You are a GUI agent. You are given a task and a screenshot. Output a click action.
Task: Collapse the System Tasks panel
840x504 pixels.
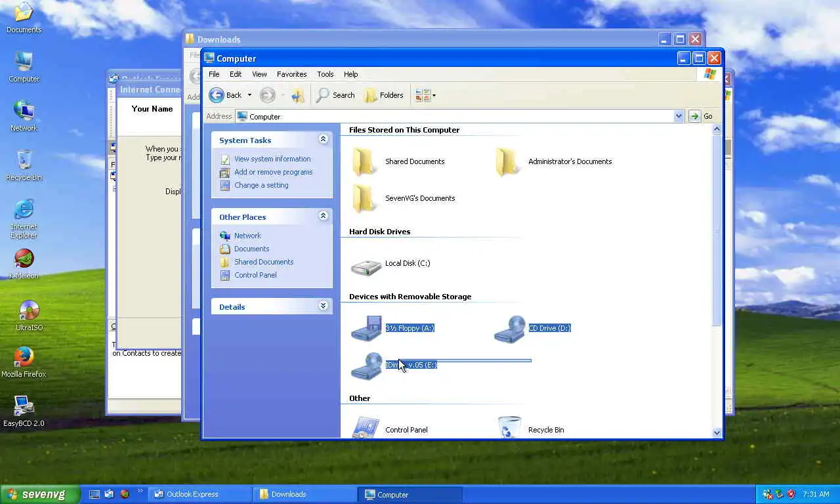(x=323, y=139)
